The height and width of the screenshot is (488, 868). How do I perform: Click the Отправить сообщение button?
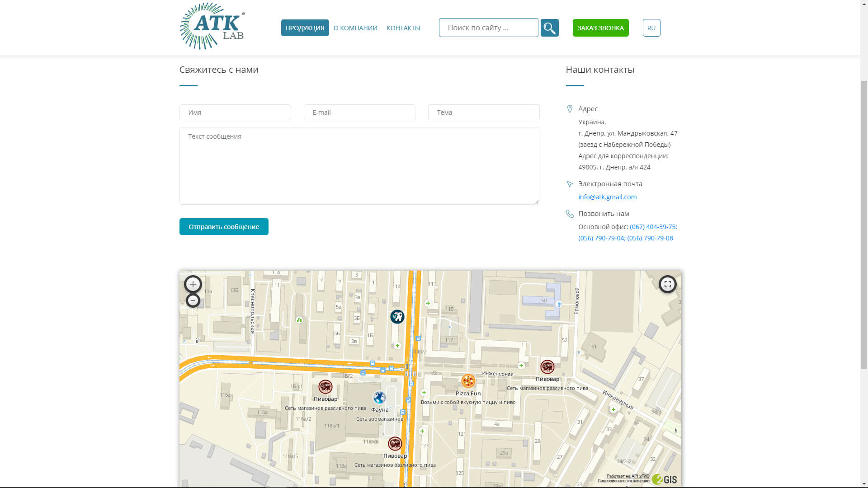click(x=224, y=226)
